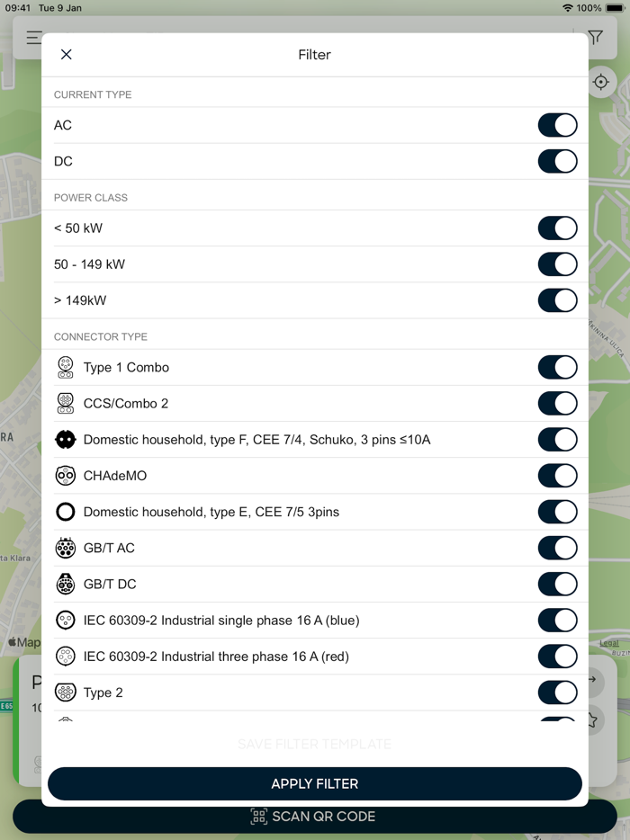Click the GB/T AC connector icon
Viewport: 630px width, 840px height.
[65, 547]
